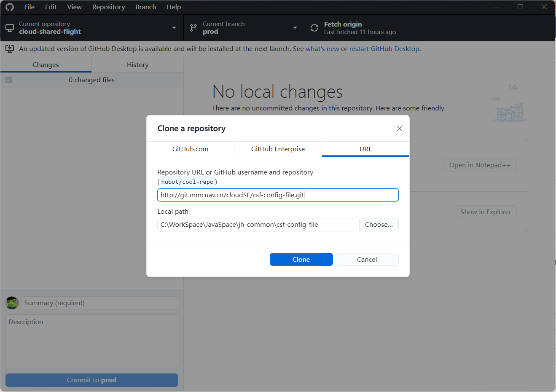Click the Fetch origin refresh icon
Screen dimensions: 556x392
click(x=314, y=27)
